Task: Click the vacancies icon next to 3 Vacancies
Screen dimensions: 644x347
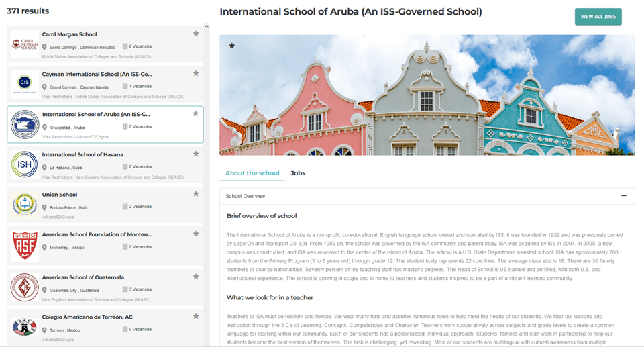Action: [x=125, y=289]
